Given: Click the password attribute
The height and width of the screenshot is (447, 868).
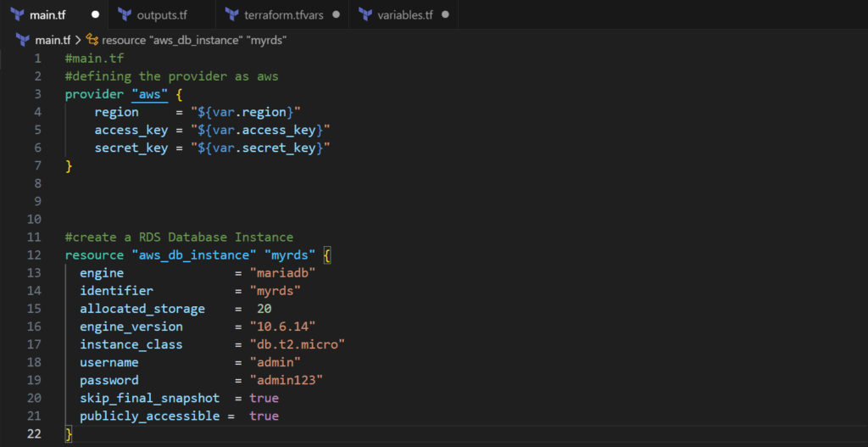Looking at the screenshot, I should point(109,381).
